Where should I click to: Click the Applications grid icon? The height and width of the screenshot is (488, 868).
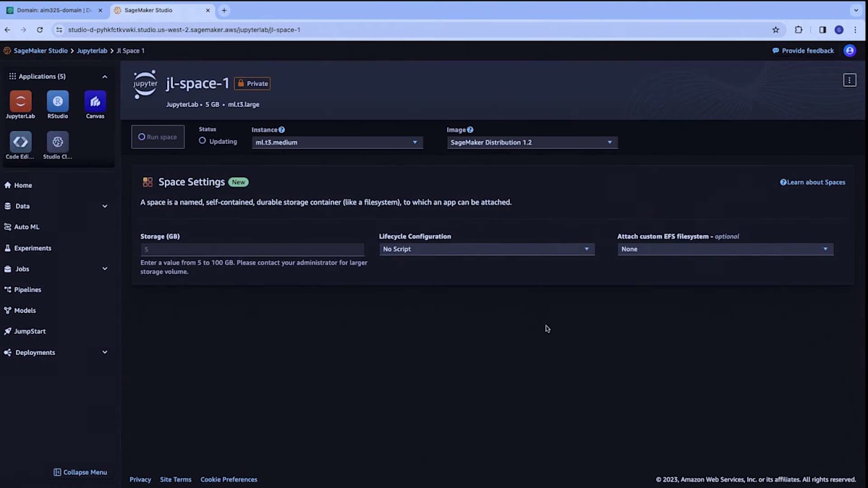12,76
